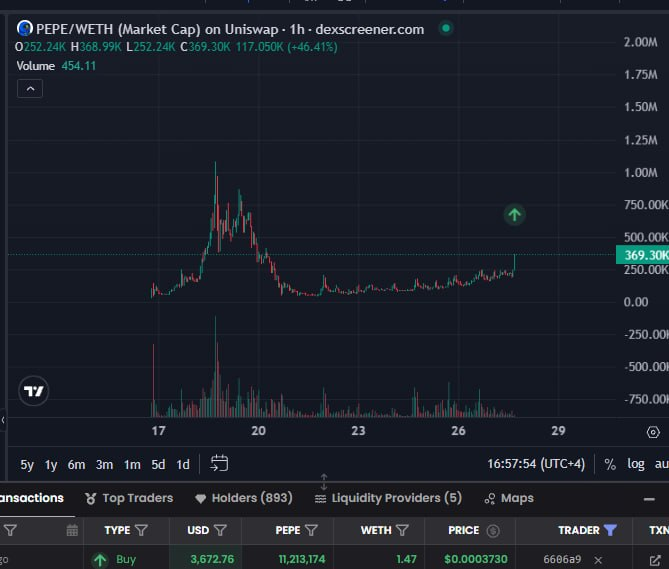Filter by USD column funnel
Viewport: 669px width, 569px height.
point(220,530)
